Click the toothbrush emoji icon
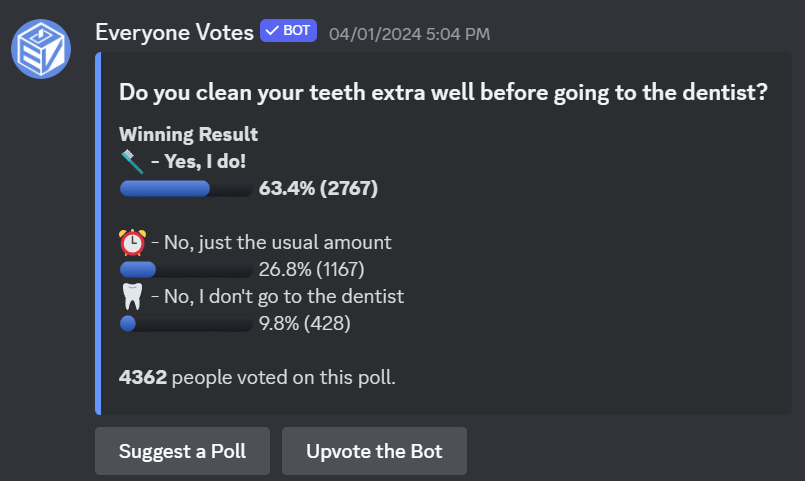The height and width of the screenshot is (481, 805). [132, 160]
